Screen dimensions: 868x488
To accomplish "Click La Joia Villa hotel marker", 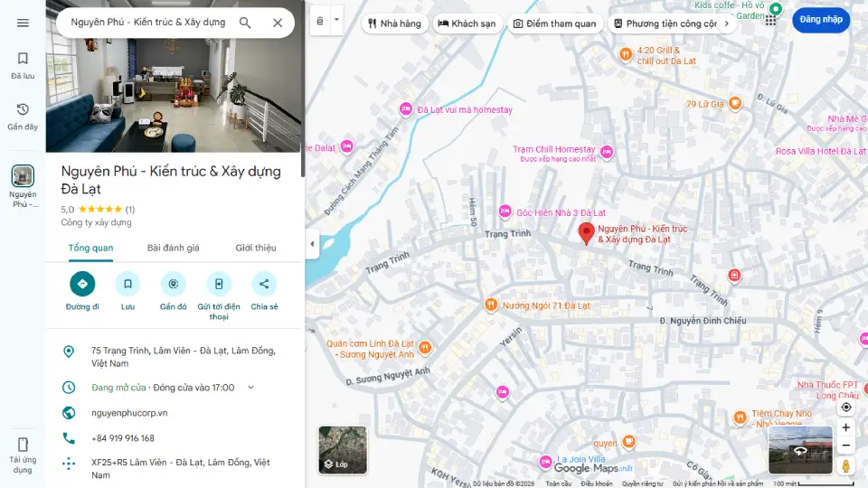I will tap(545, 462).
